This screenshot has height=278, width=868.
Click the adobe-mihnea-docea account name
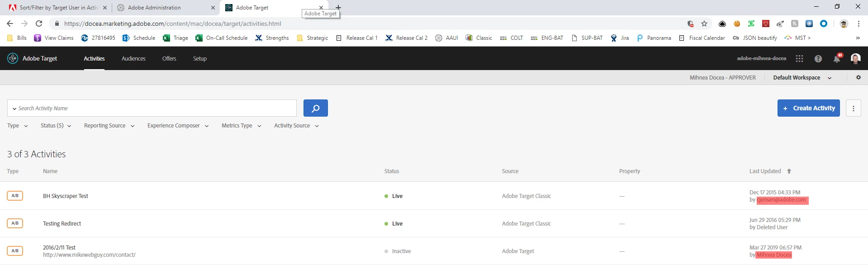click(761, 58)
